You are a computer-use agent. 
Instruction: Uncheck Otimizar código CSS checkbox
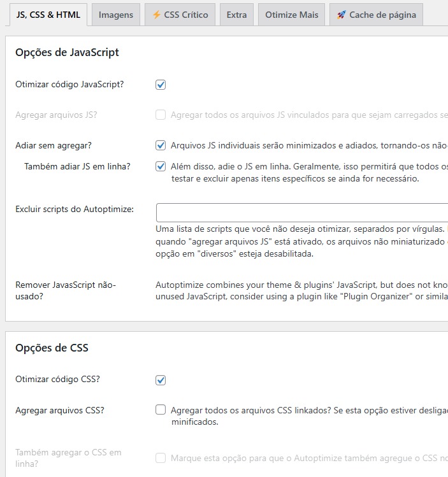point(161,380)
